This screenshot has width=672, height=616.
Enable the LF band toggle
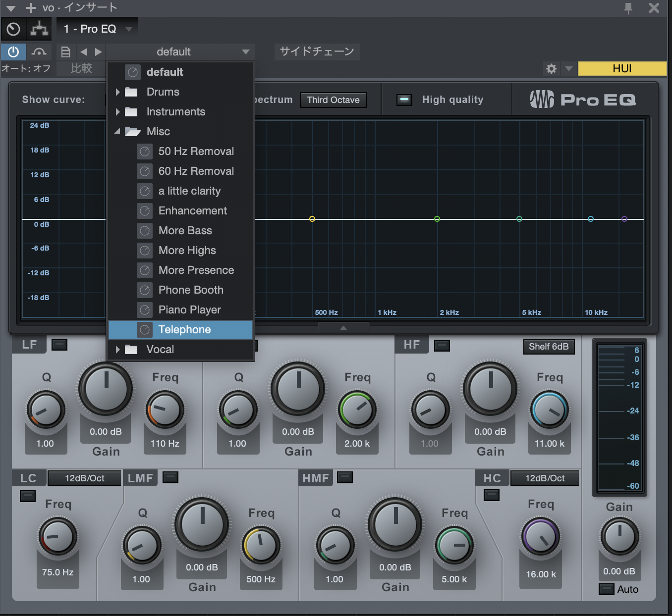coord(59,345)
